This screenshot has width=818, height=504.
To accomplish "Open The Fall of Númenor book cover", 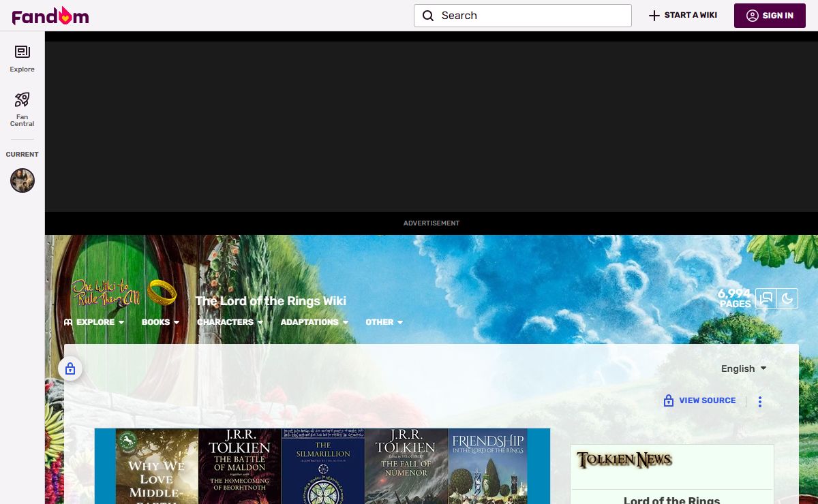I will (x=406, y=467).
